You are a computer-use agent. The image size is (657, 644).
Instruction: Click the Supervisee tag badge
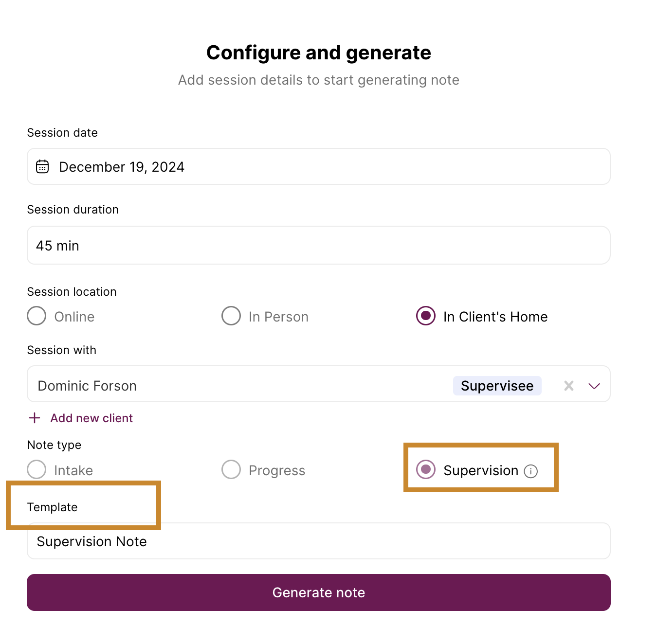click(x=497, y=386)
